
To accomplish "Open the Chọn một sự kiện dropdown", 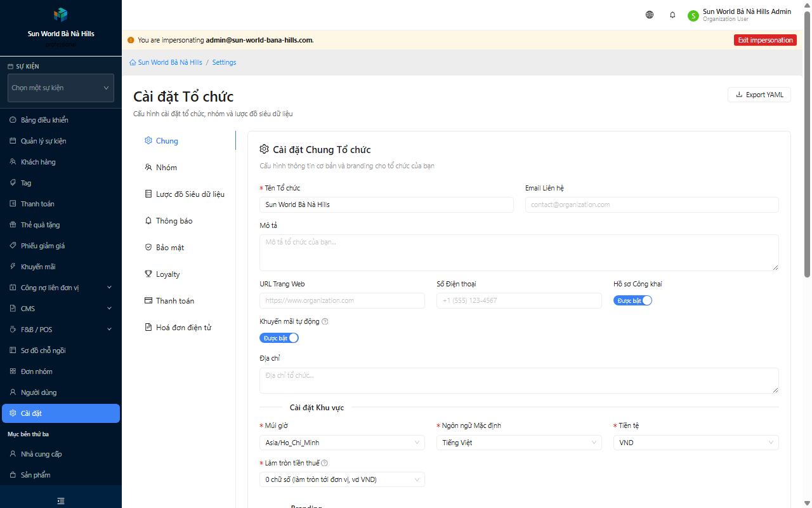I will 61,88.
